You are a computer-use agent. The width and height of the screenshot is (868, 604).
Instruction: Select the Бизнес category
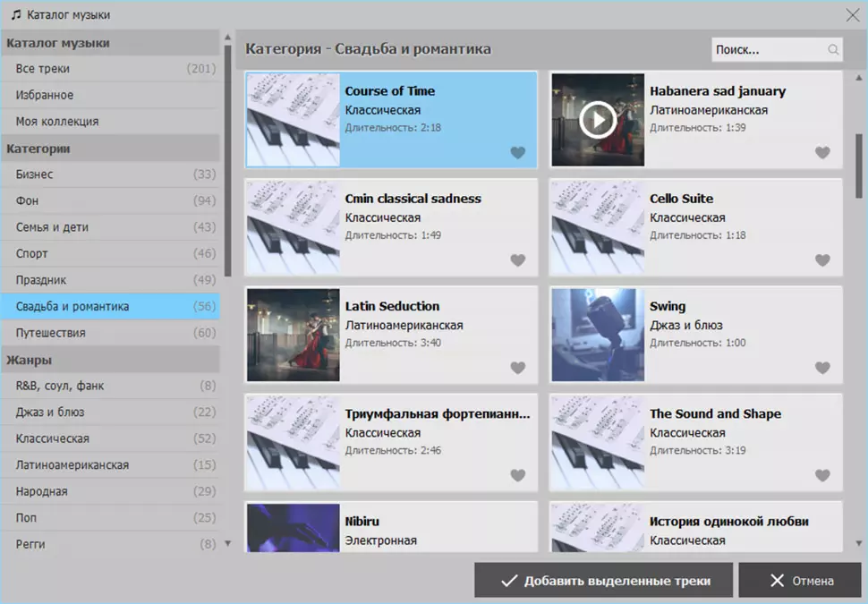[110, 174]
